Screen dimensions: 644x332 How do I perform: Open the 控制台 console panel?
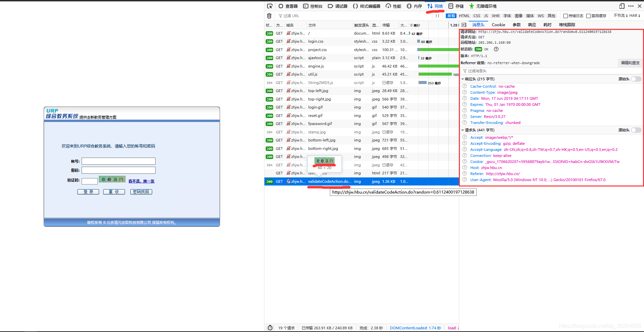(313, 6)
